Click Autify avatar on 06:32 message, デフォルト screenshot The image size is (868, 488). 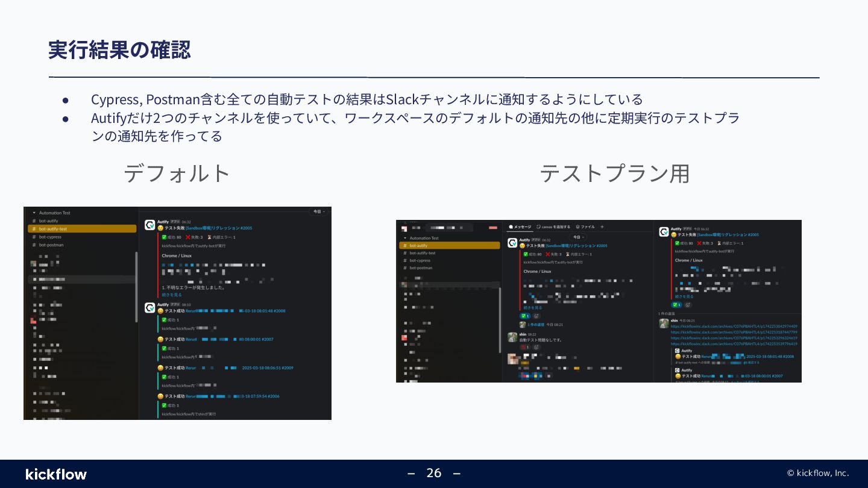[149, 225]
